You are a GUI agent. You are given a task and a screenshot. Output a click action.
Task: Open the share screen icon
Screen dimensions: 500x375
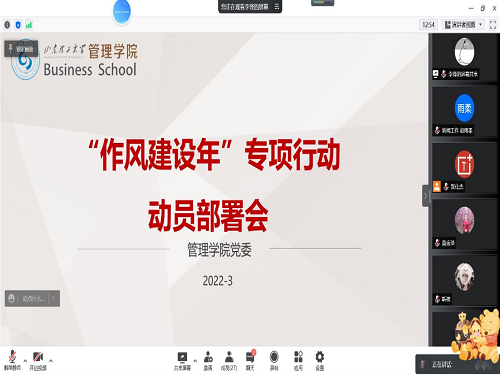click(182, 360)
